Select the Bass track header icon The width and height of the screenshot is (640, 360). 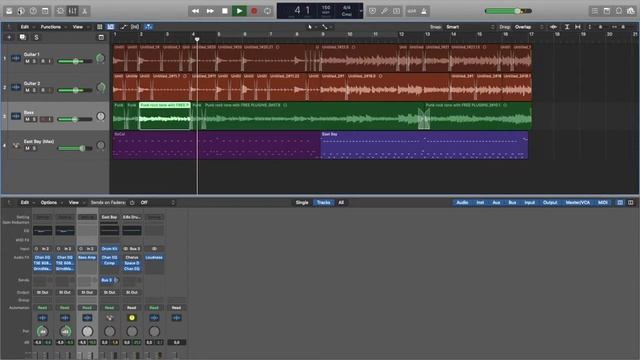[x=16, y=116]
